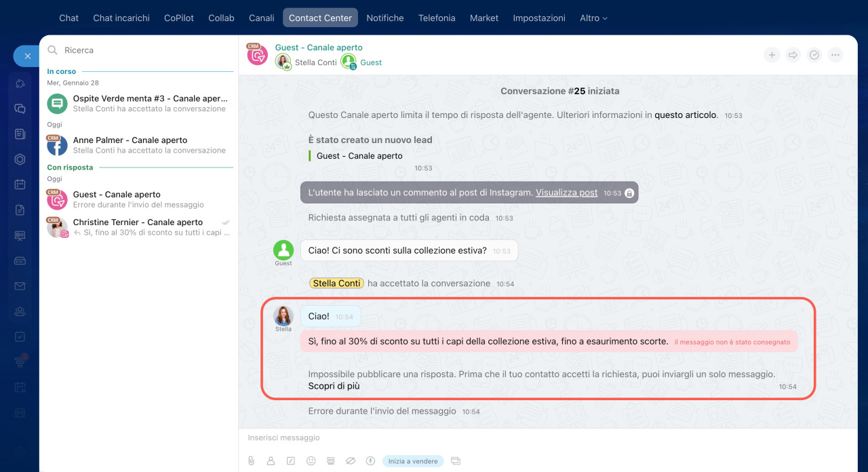Expand the Altro dropdown menu

593,18
